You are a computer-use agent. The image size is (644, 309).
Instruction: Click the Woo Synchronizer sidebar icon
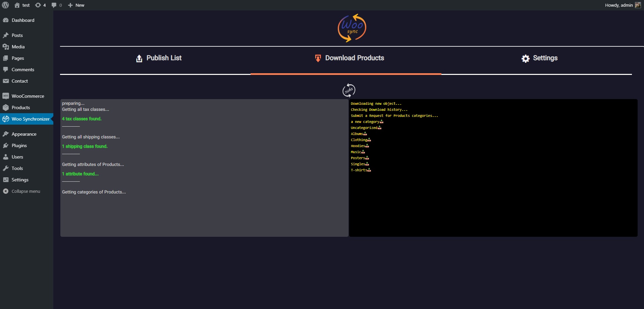6,119
